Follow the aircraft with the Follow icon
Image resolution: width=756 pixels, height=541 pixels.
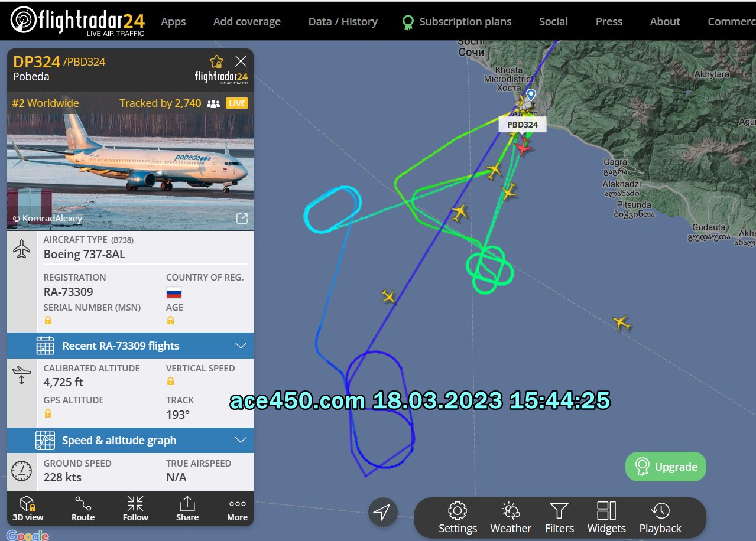tap(135, 508)
